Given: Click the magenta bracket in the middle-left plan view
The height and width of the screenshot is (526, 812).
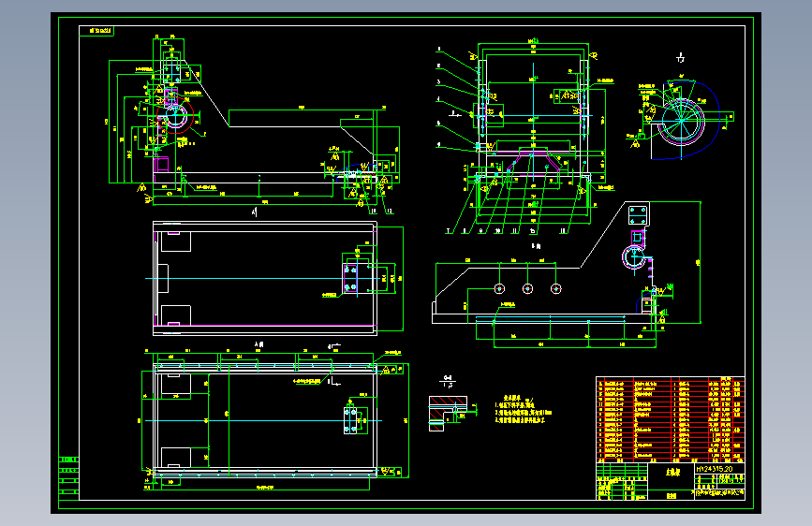Looking at the screenshot, I should 350,279.
